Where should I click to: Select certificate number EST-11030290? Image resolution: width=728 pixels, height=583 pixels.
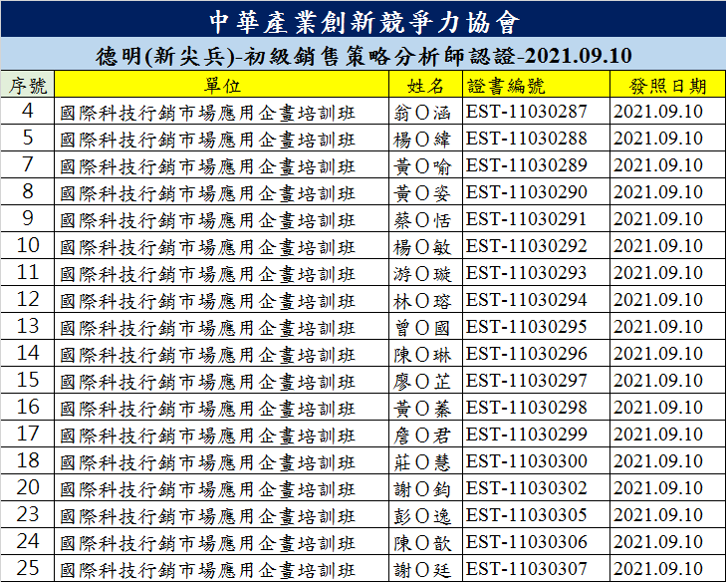[527, 192]
